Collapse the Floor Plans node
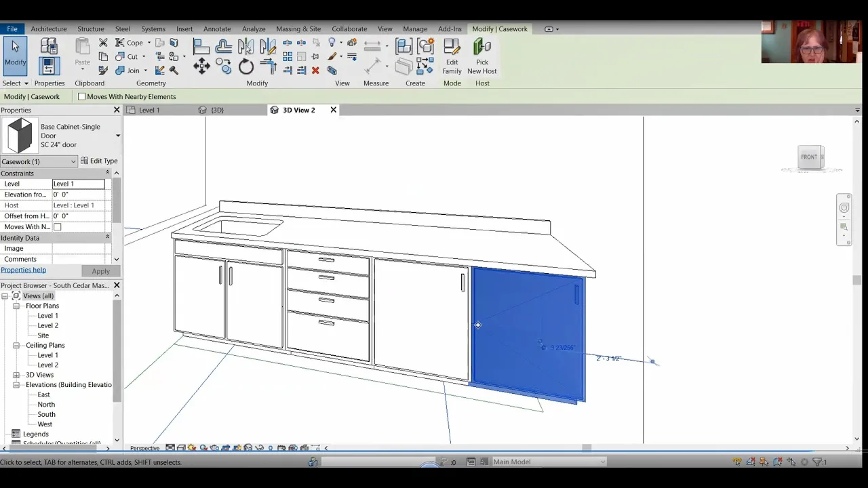Viewport: 868px width, 488px height. [x=16, y=306]
